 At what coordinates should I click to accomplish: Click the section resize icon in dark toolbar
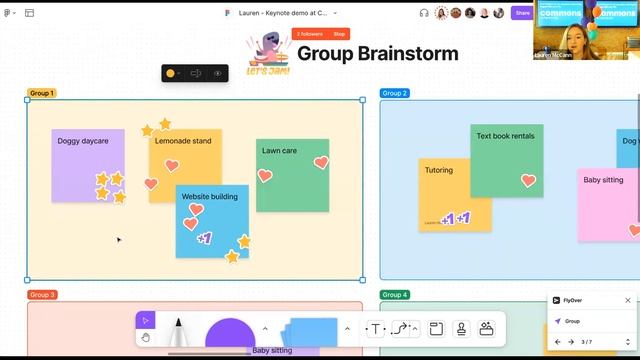196,73
